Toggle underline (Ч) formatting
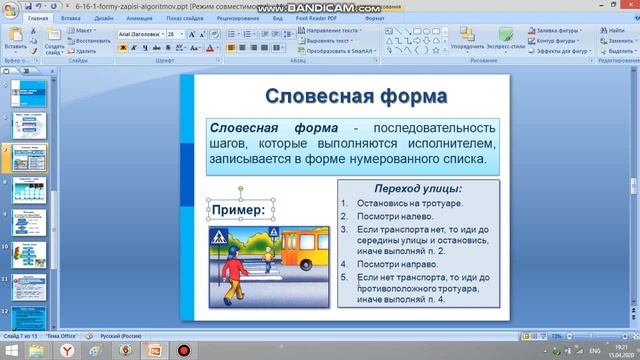The height and width of the screenshot is (360, 640). click(x=145, y=48)
